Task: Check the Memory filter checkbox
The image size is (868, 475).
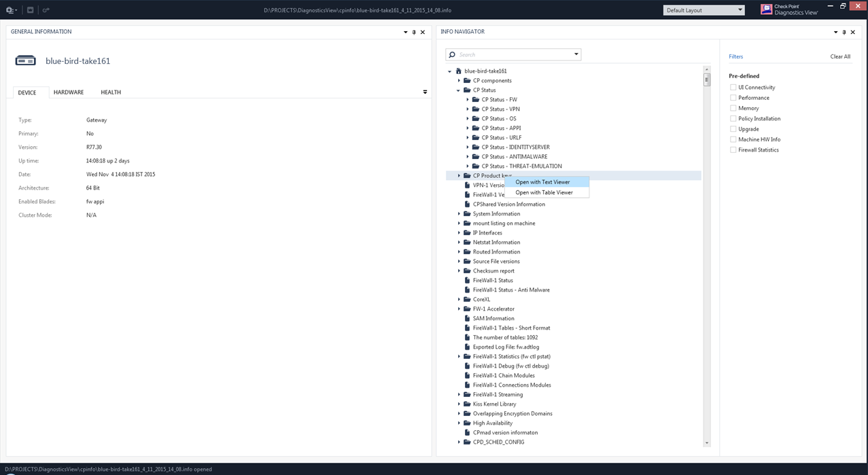Action: tap(733, 108)
